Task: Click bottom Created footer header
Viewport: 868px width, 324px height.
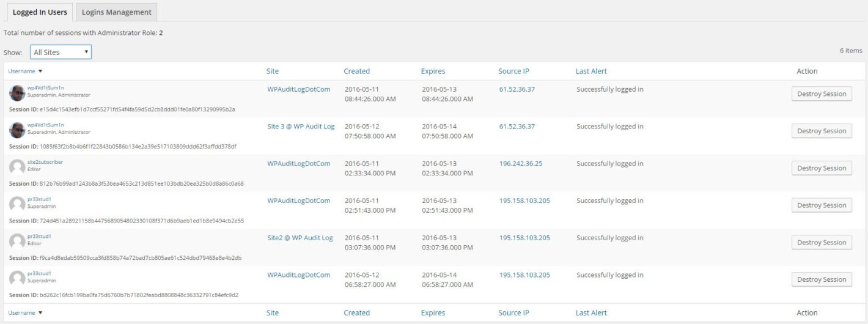Action: pyautogui.click(x=356, y=313)
